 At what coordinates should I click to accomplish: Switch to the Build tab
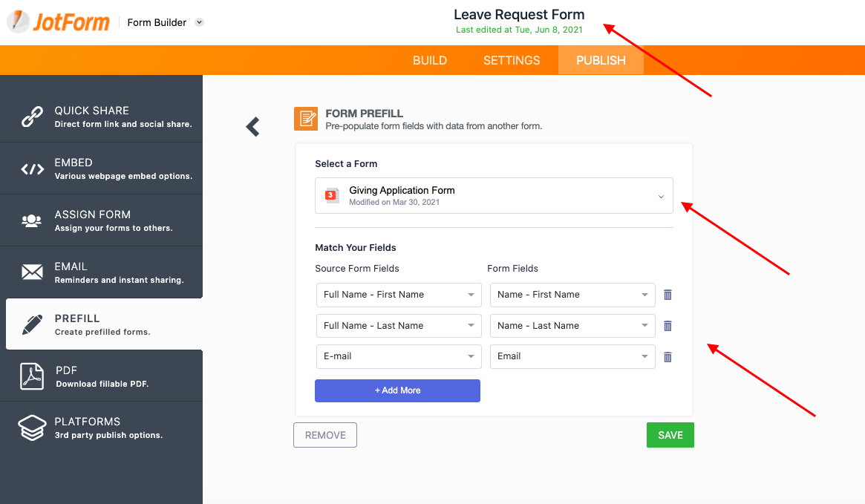tap(430, 60)
